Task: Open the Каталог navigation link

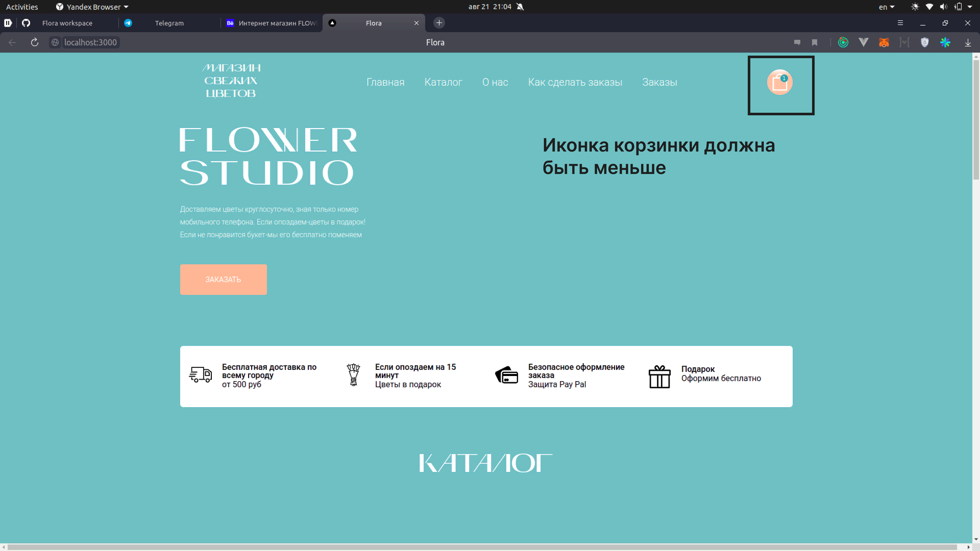Action: coord(443,82)
